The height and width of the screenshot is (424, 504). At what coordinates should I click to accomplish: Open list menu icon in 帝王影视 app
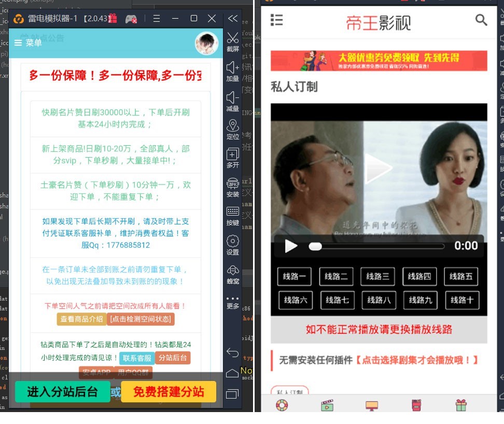pyautogui.click(x=277, y=20)
